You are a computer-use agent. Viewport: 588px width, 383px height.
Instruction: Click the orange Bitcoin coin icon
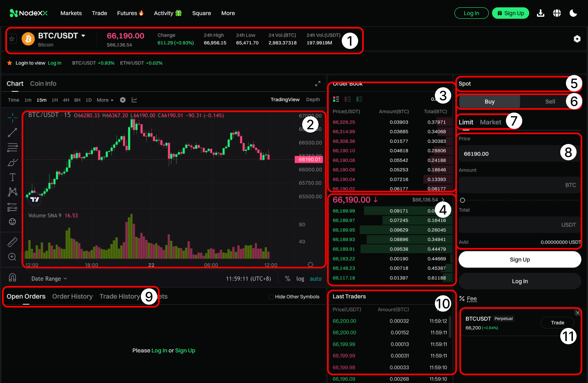(28, 39)
